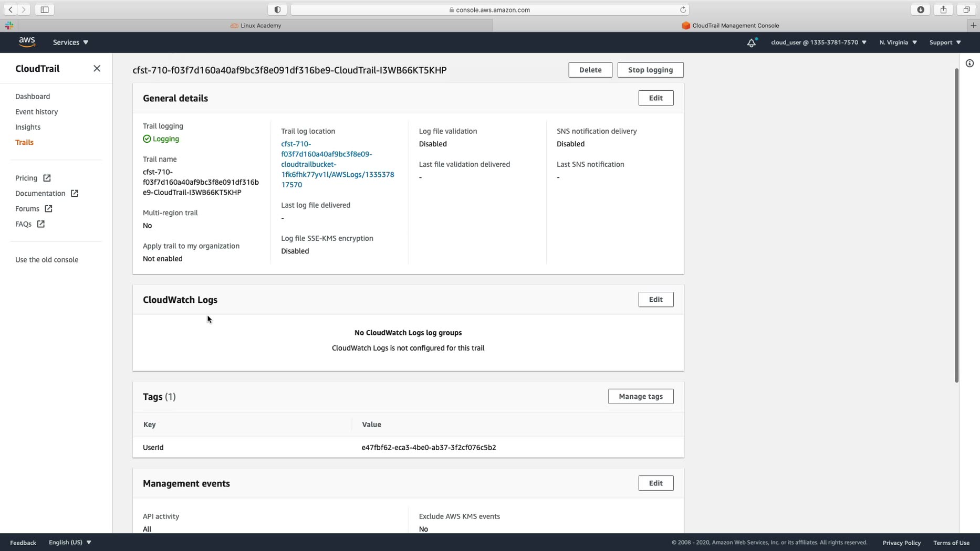Go forward with the browser forward arrow

(24, 9)
